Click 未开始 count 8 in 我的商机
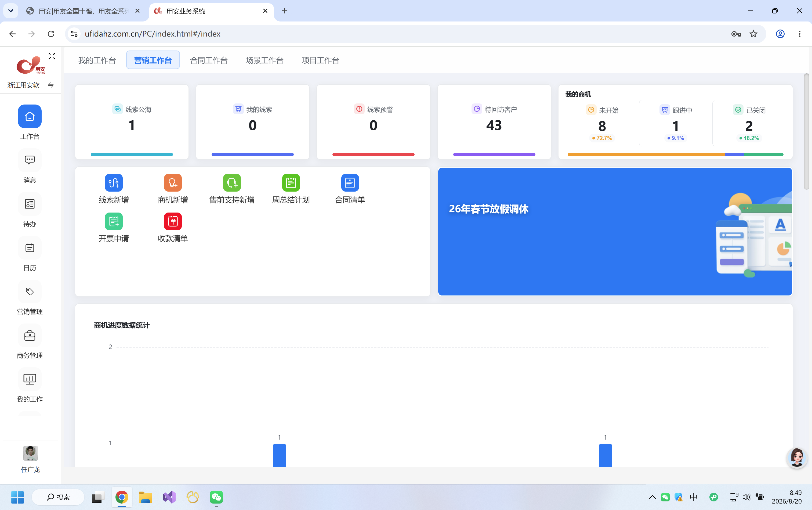The image size is (812, 510). [602, 126]
